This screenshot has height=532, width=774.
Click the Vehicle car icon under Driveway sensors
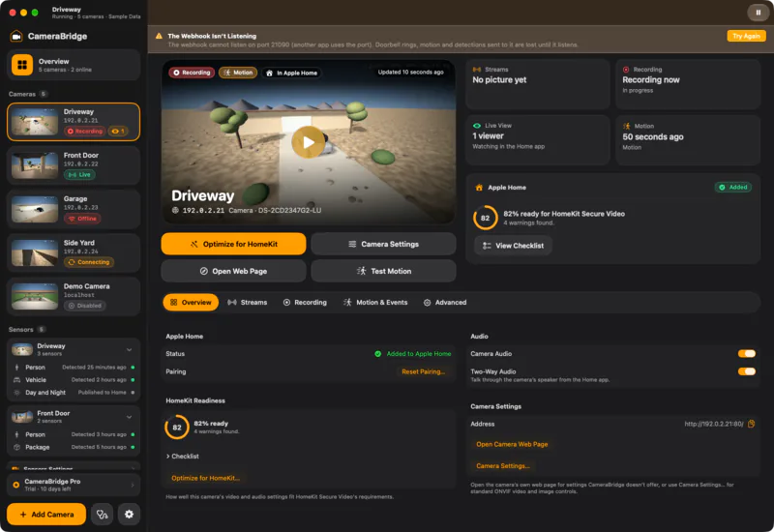pos(16,380)
